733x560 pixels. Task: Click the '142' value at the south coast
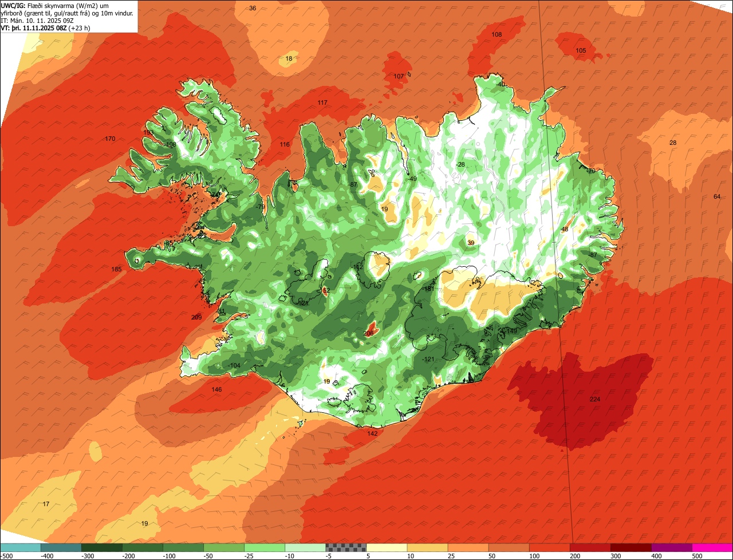pyautogui.click(x=372, y=433)
